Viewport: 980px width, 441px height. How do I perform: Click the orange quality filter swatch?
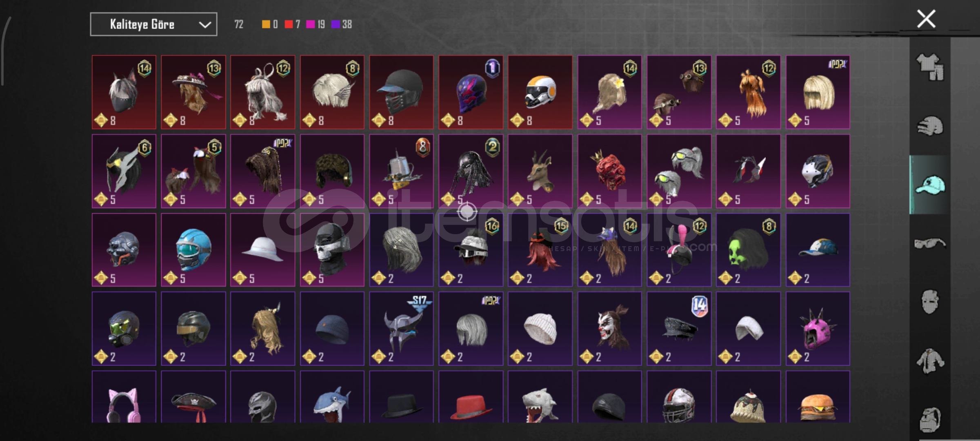click(266, 24)
